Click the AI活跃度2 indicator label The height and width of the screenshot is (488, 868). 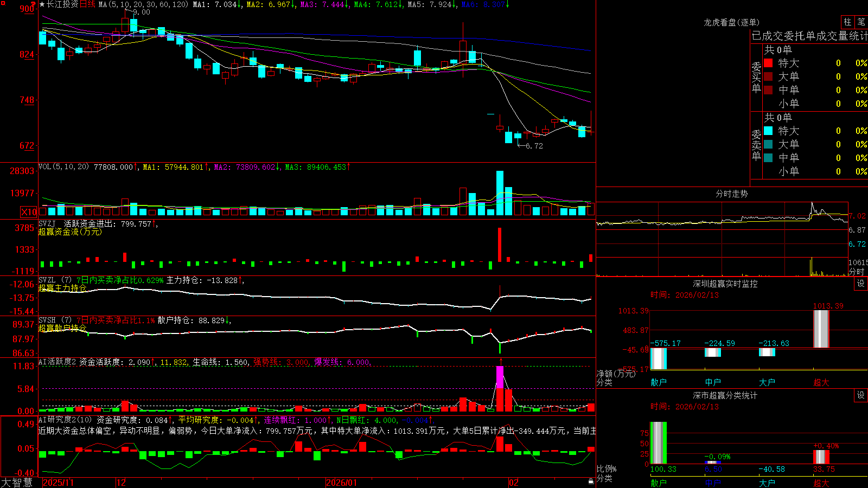[x=57, y=362]
